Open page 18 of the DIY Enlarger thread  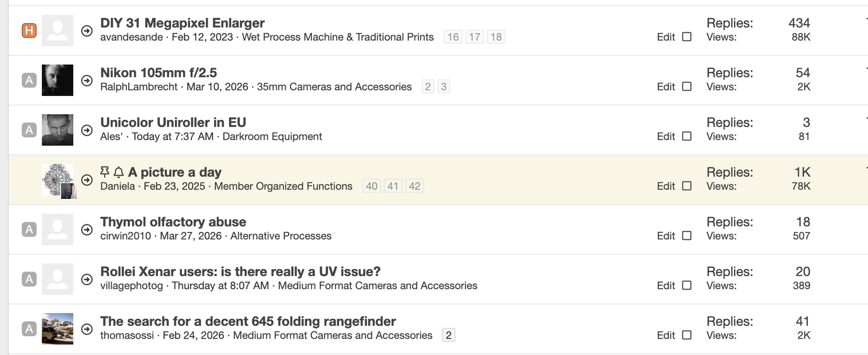click(497, 37)
